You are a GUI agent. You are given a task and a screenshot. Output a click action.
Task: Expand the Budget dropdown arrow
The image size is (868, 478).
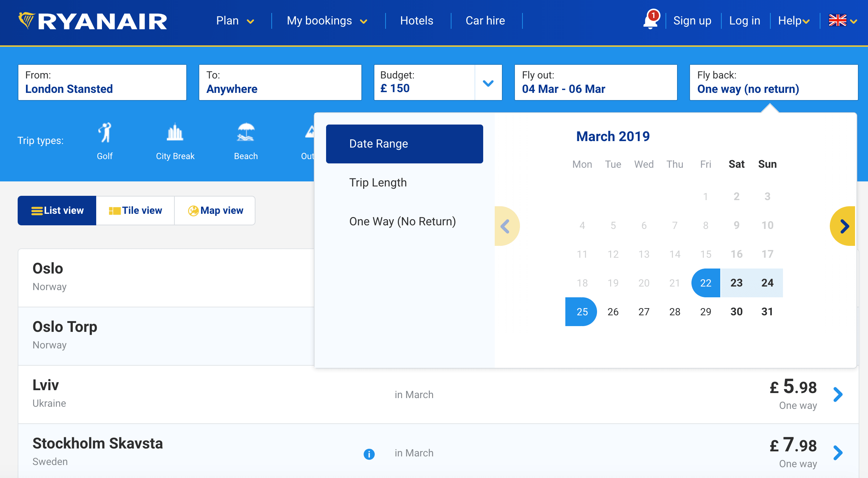(488, 83)
